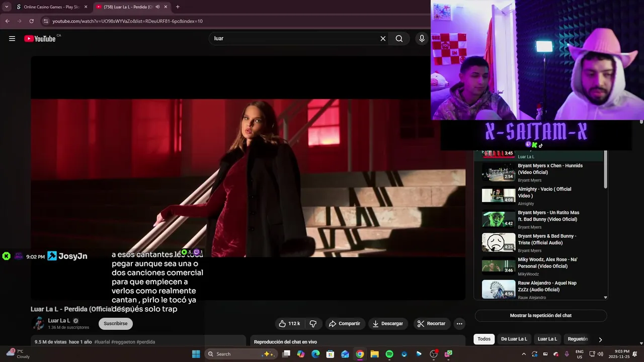644x362 pixels.
Task: Clip the video with Recortar
Action: (x=432, y=324)
